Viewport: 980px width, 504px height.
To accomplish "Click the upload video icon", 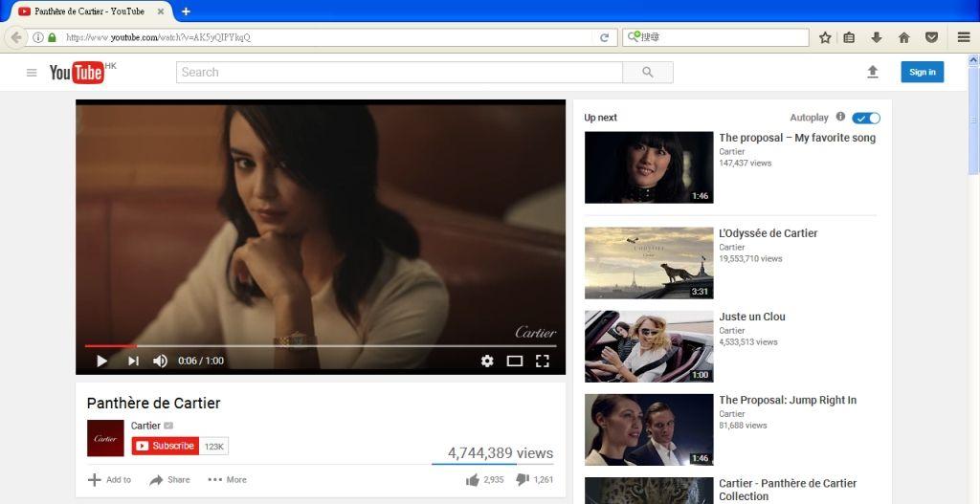I will pyautogui.click(x=873, y=72).
